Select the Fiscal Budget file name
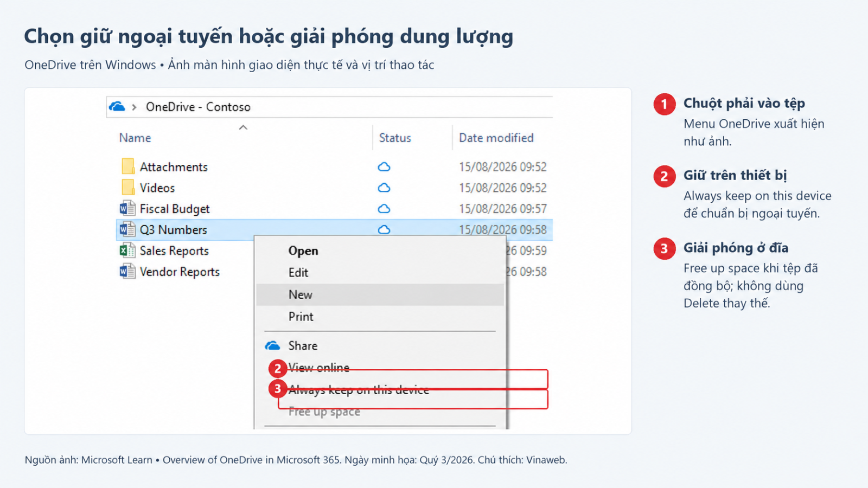 pyautogui.click(x=175, y=209)
